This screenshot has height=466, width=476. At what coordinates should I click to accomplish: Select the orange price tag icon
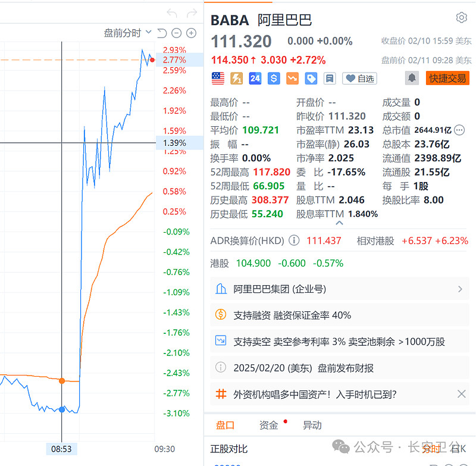click(292, 78)
